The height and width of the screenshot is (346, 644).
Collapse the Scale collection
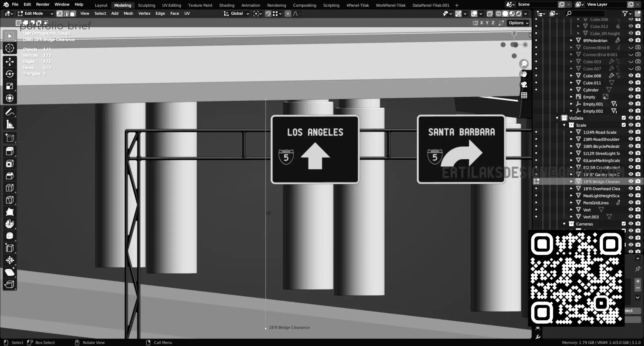click(x=564, y=125)
